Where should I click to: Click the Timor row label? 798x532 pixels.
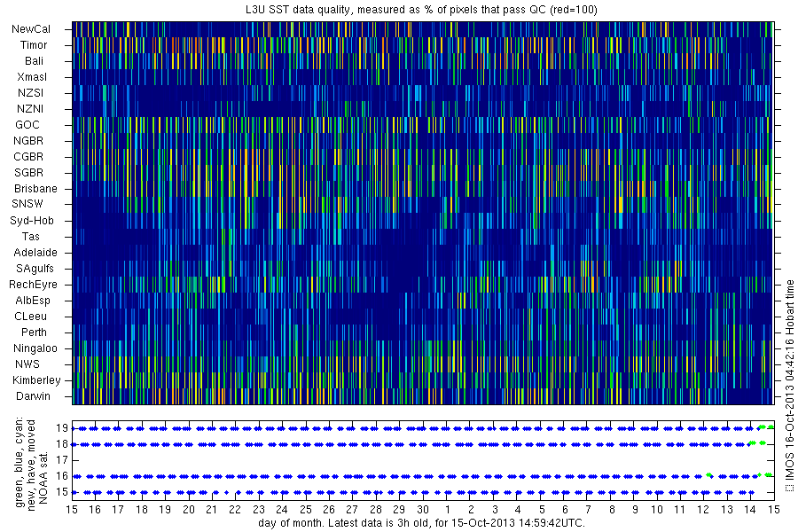tap(34, 45)
